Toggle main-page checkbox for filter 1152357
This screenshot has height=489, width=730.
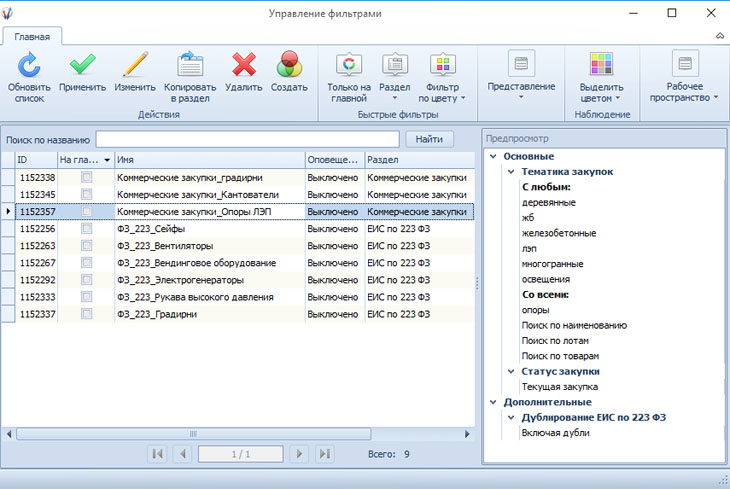[x=87, y=211]
